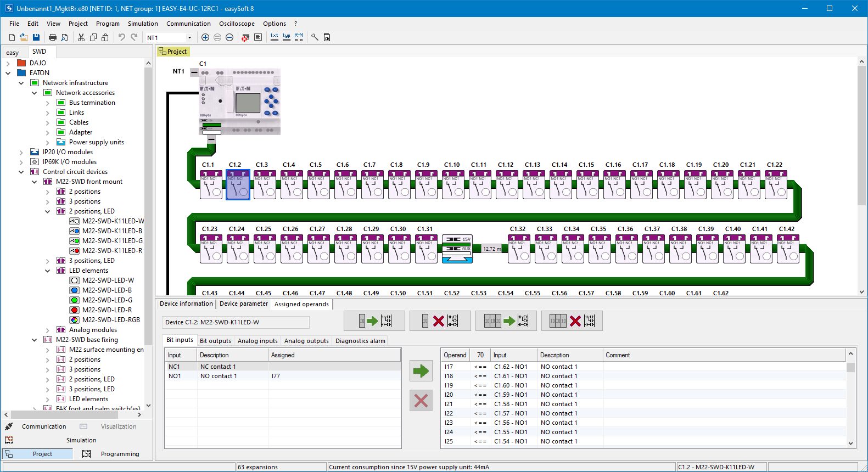The width and height of the screenshot is (868, 472).
Task: Open the File menu
Action: pos(14,24)
